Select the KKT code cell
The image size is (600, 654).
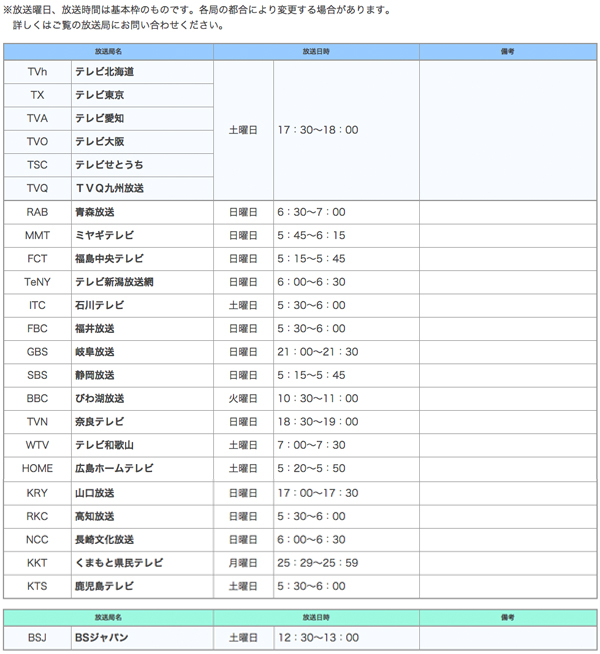tap(38, 563)
